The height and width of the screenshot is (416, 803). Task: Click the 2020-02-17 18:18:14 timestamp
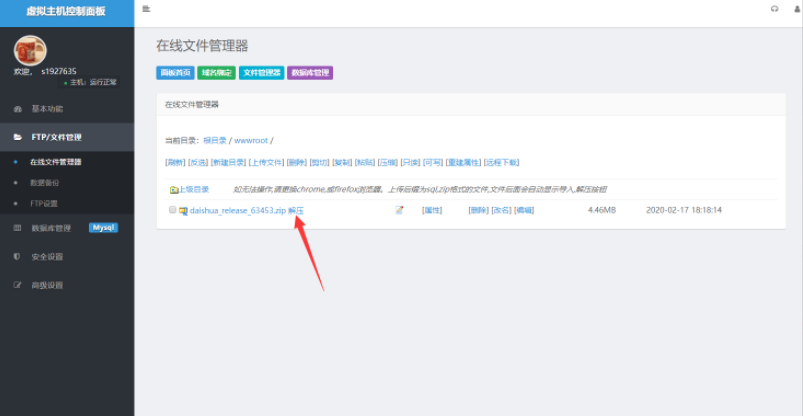(x=684, y=210)
